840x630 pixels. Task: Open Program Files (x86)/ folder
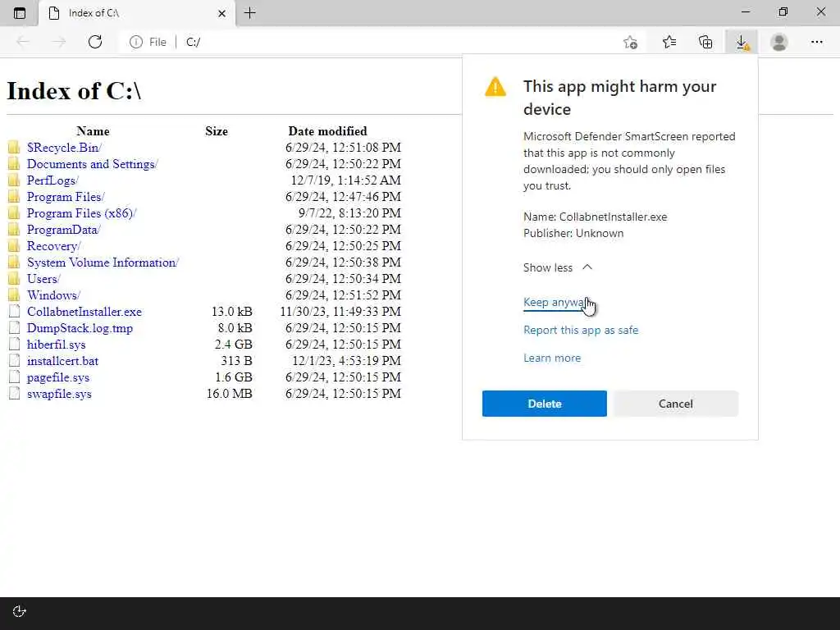tap(81, 213)
